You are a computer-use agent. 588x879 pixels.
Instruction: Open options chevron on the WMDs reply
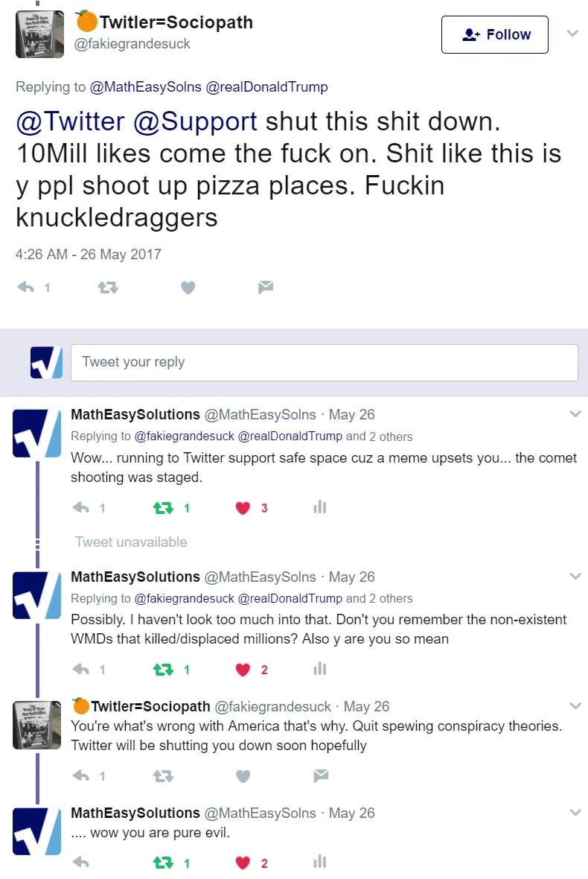coord(575,577)
